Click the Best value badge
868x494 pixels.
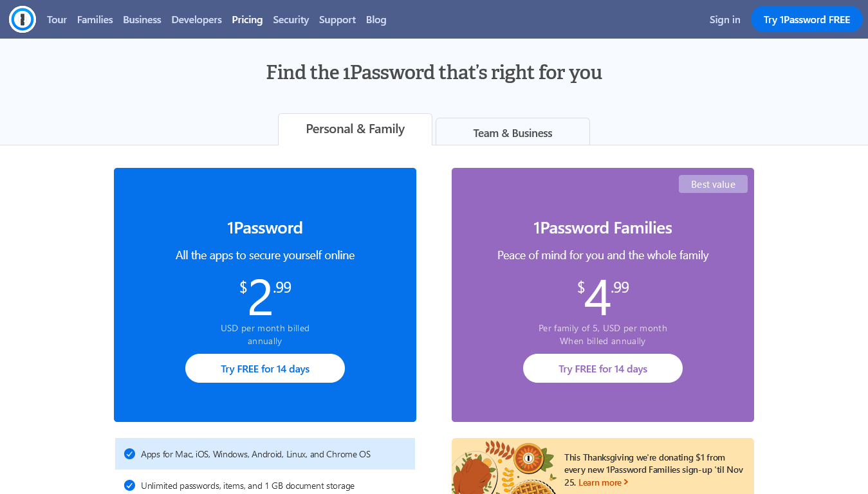coord(713,183)
